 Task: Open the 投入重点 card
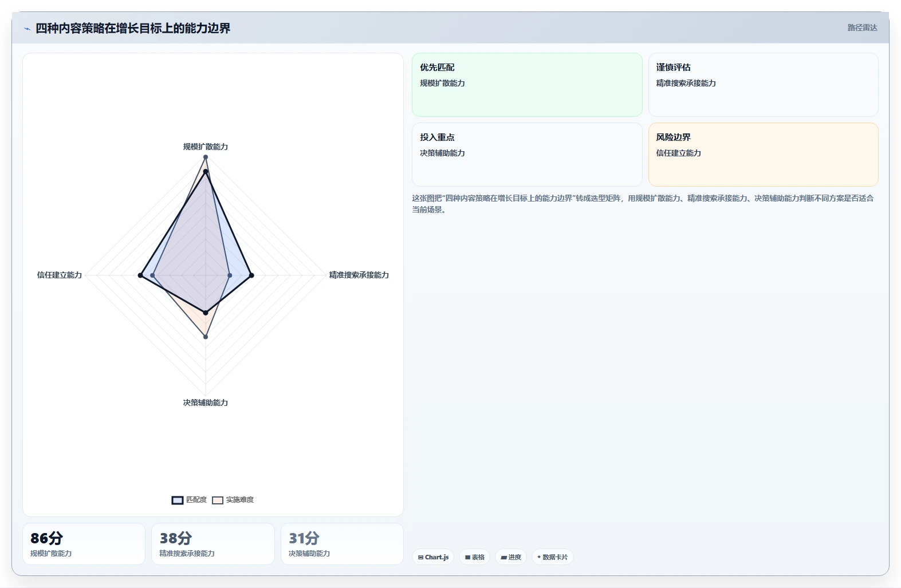[x=527, y=155]
